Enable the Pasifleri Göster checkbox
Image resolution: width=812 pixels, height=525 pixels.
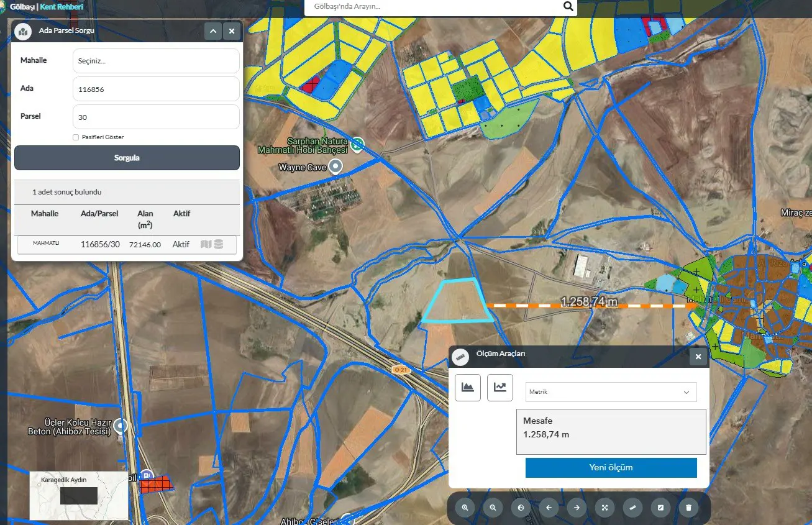click(x=76, y=137)
